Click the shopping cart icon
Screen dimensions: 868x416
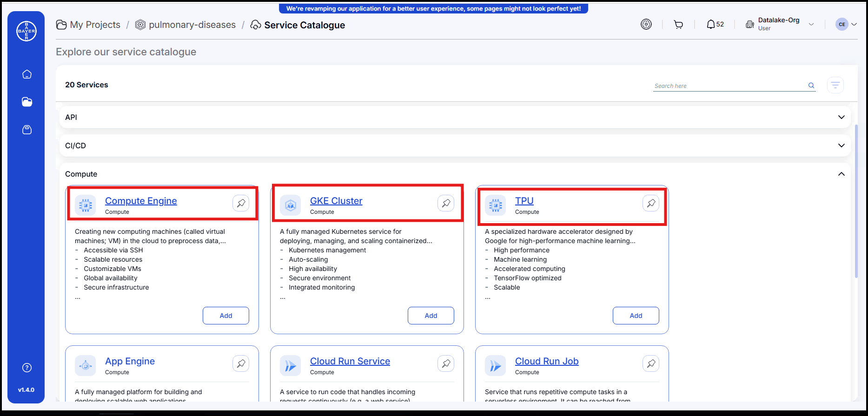[678, 25]
